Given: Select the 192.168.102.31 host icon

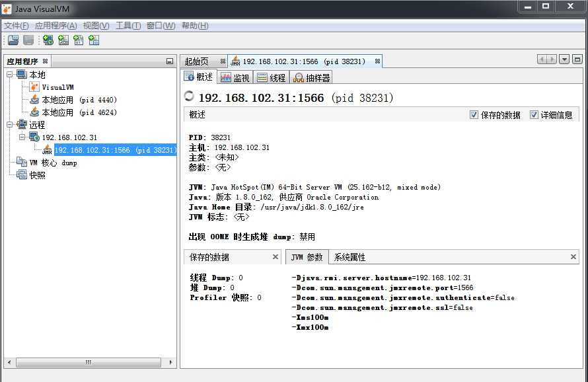Looking at the screenshot, I should point(34,137).
